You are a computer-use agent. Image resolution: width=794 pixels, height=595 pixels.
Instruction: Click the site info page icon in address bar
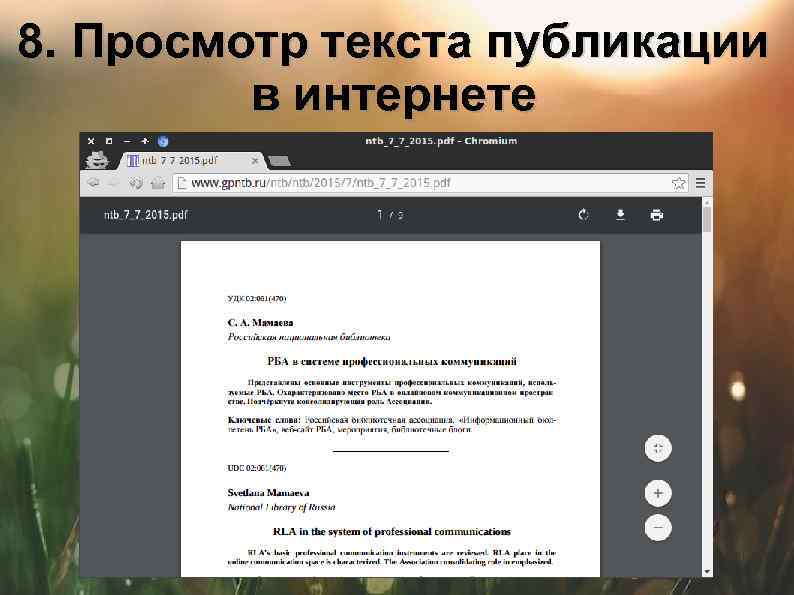182,183
